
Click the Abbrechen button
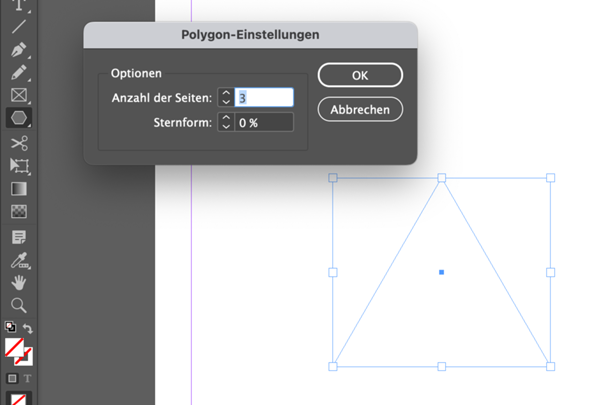click(360, 110)
